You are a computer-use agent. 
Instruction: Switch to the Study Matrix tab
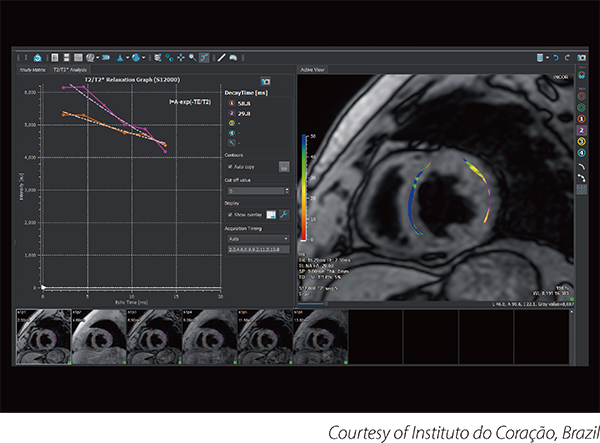33,70
